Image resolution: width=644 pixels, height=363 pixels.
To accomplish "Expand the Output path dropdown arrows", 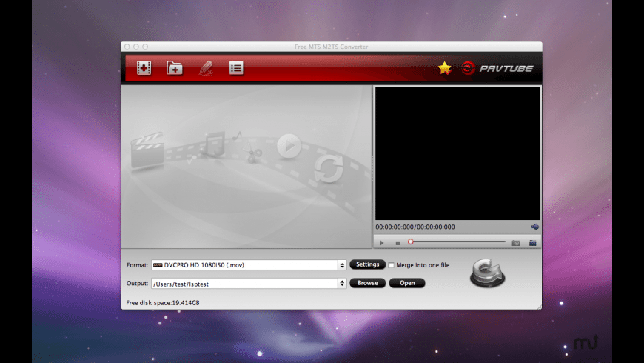I will (342, 283).
